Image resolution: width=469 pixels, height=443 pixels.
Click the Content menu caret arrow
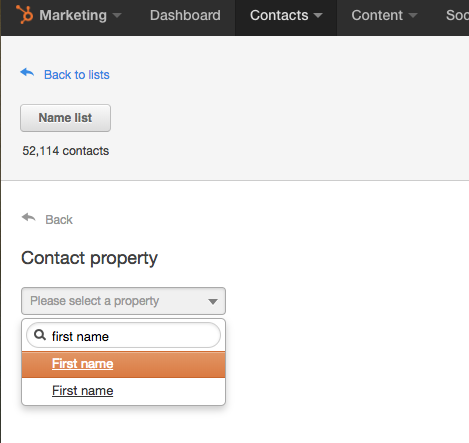coord(413,15)
